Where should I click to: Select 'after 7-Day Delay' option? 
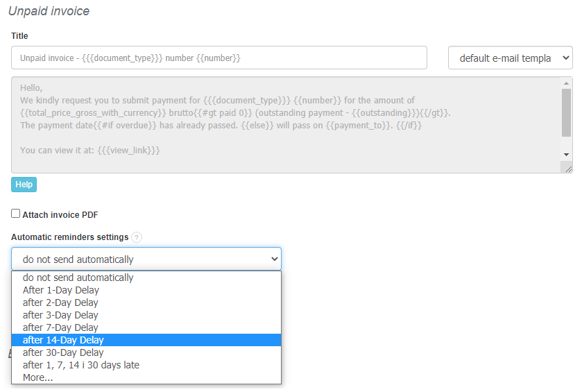tap(60, 327)
